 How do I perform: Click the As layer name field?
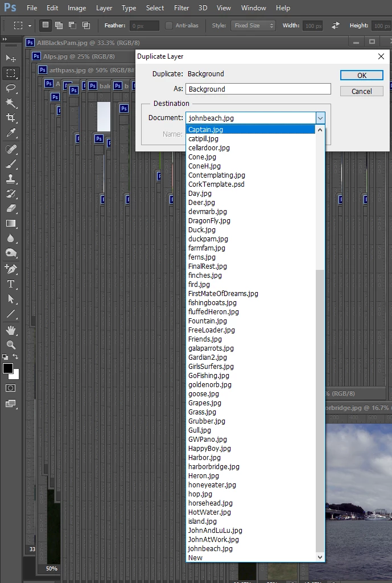pos(258,89)
